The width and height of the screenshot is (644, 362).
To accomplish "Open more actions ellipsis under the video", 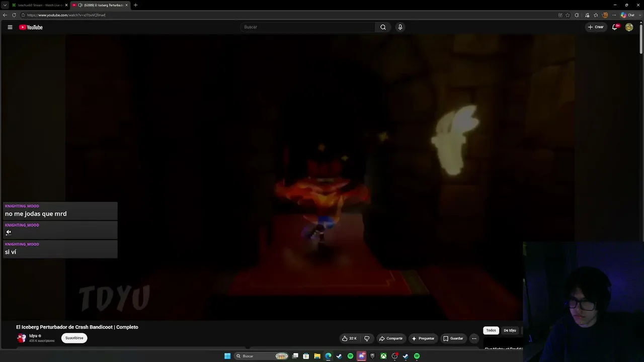I will [474, 338].
